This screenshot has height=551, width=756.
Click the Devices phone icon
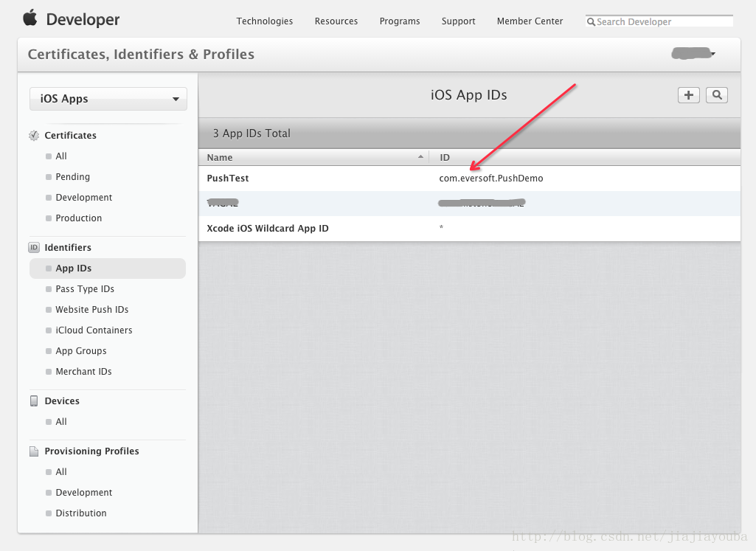[x=34, y=401]
